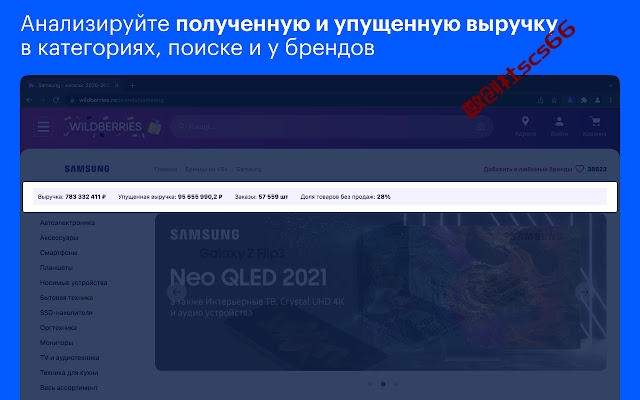Open the Бытовая техника category

pos(66,298)
